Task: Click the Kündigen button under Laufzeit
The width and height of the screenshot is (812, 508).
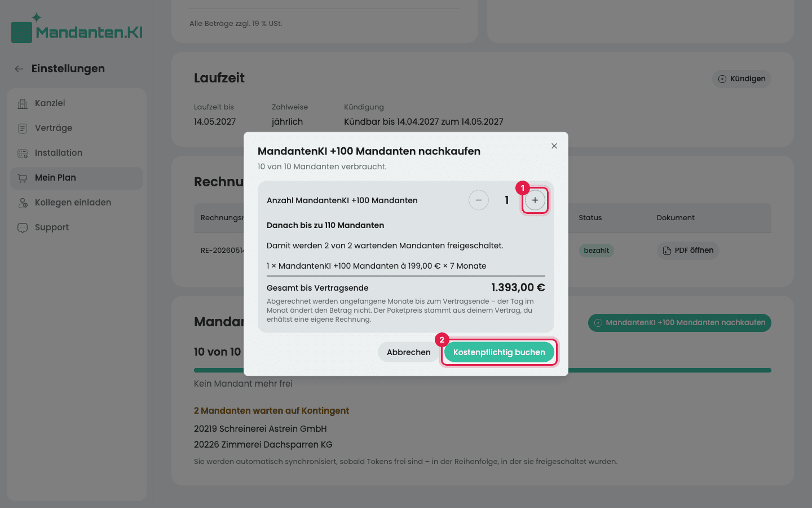Action: 742,79
